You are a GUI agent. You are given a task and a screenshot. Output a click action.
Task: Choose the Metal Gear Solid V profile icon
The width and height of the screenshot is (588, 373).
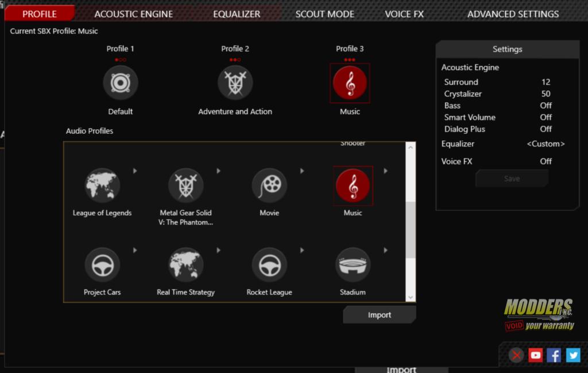coord(185,185)
